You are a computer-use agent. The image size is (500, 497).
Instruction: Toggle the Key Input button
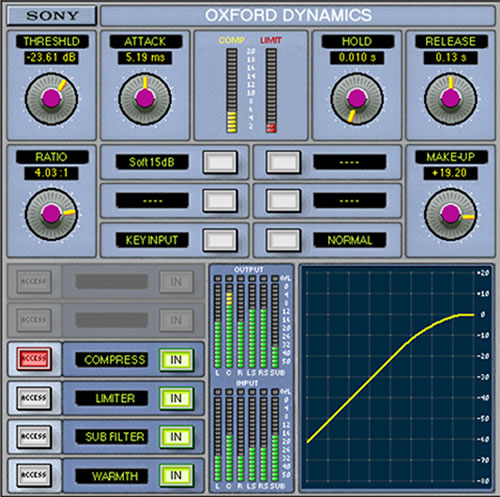coord(220,240)
